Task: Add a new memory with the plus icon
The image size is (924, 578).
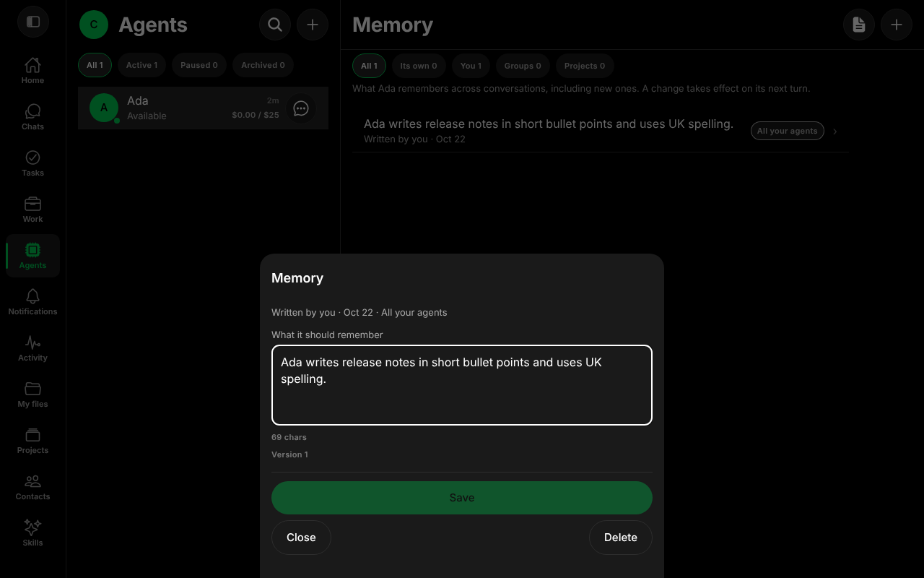Action: coord(897,25)
